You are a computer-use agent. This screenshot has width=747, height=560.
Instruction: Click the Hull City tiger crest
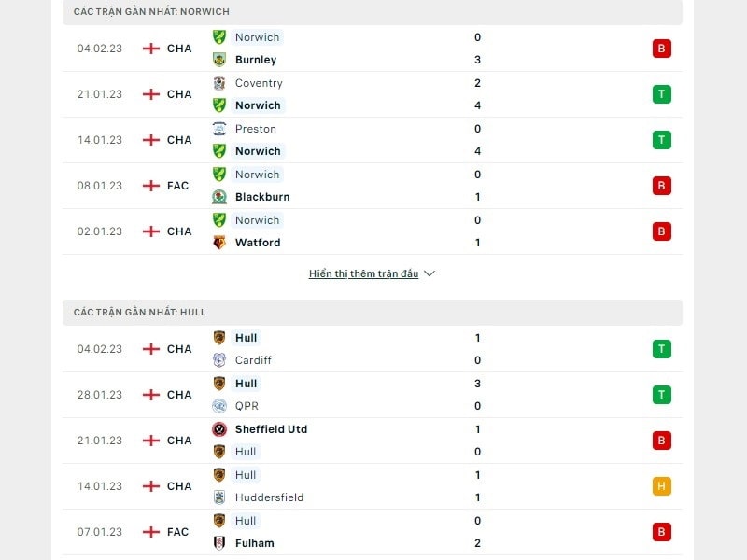click(219, 338)
